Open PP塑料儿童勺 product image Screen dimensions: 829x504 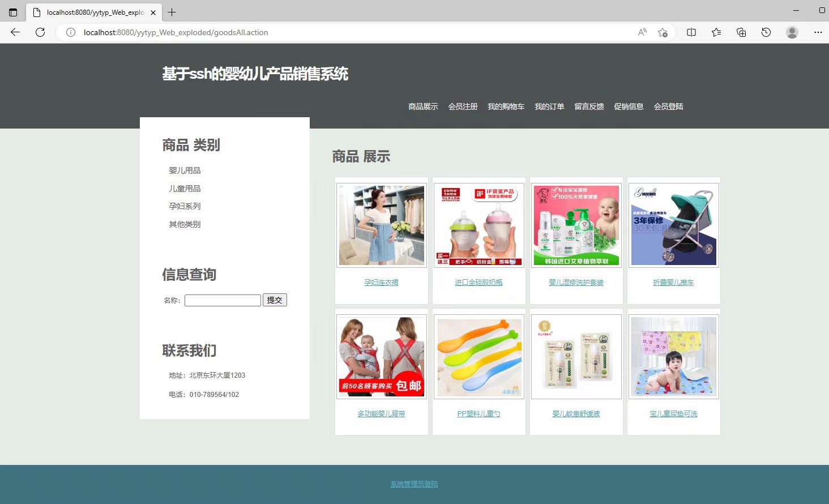(x=479, y=357)
